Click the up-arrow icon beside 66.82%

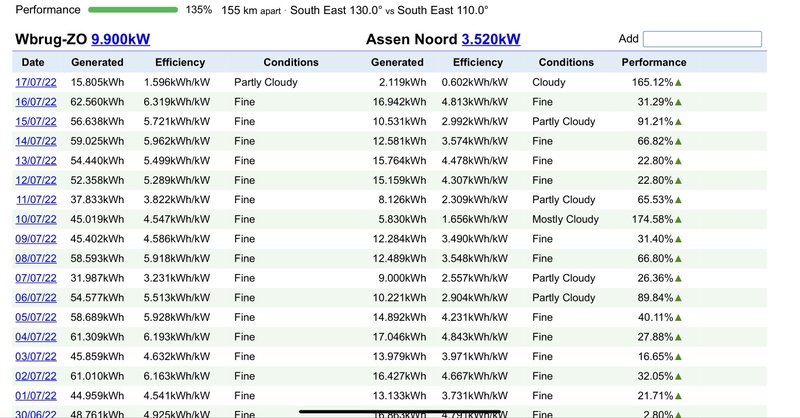pyautogui.click(x=678, y=141)
